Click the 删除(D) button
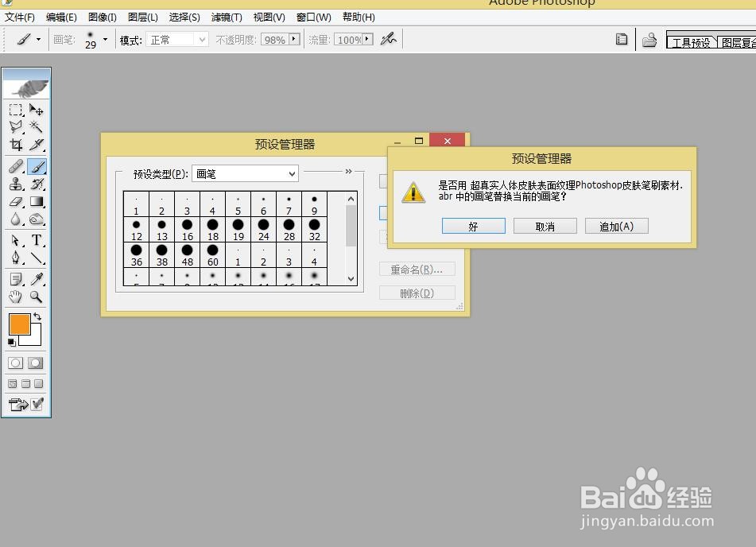Image resolution: width=756 pixels, height=547 pixels. 417,293
